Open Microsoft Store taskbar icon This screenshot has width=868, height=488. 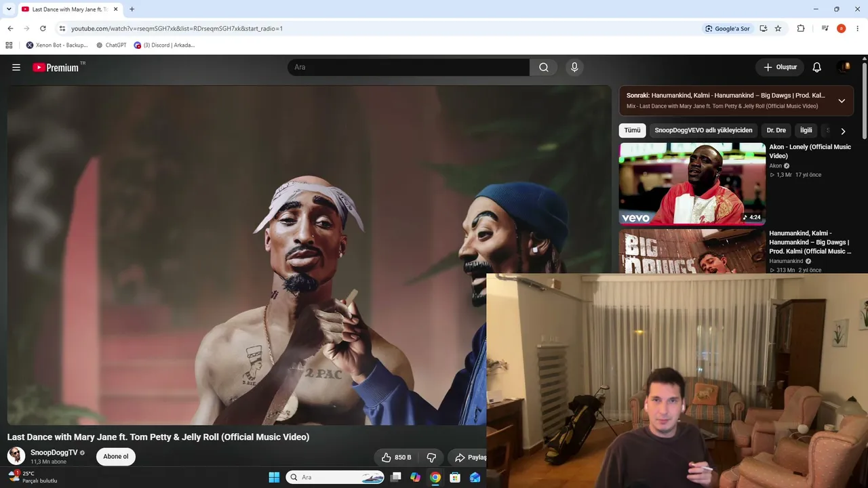click(455, 477)
